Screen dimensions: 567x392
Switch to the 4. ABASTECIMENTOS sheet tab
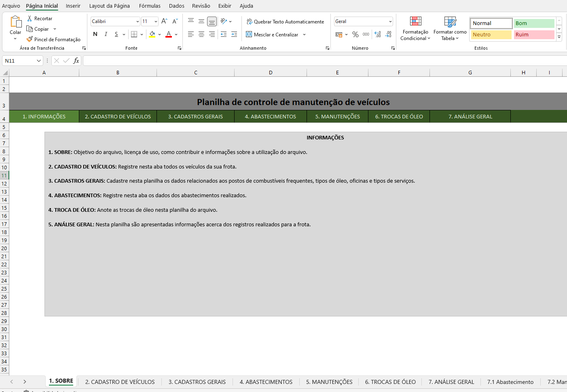click(266, 382)
